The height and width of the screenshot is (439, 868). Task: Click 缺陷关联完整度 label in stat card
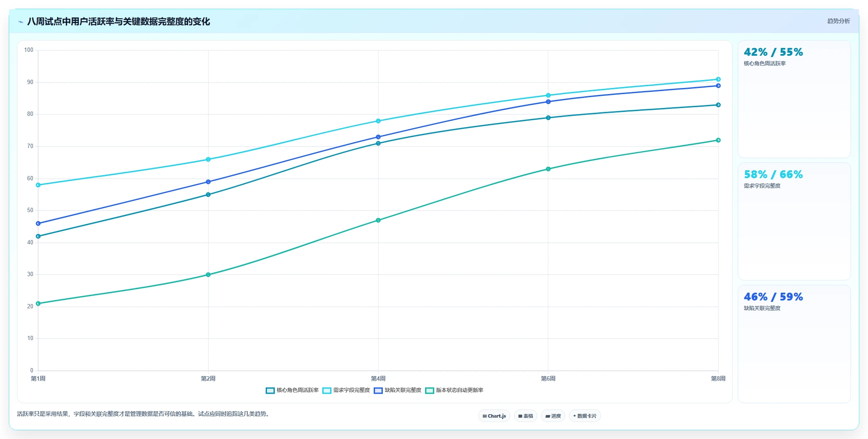pyautogui.click(x=762, y=308)
